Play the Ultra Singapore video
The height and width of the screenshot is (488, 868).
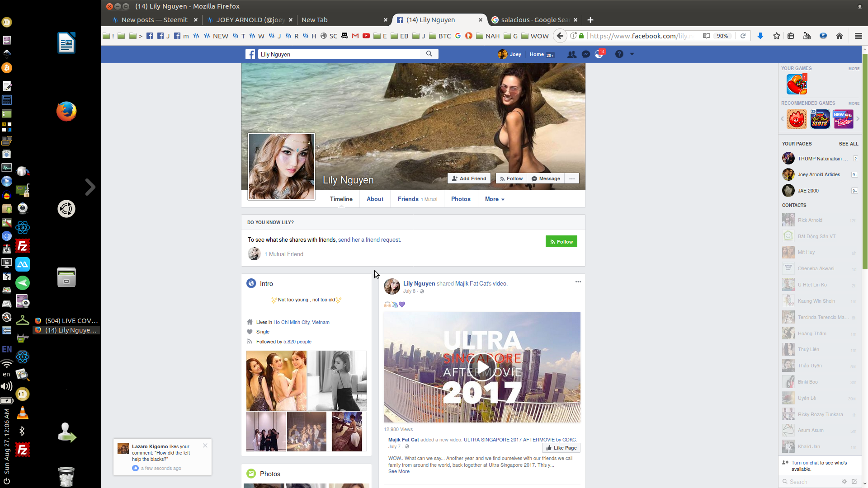[x=482, y=367]
